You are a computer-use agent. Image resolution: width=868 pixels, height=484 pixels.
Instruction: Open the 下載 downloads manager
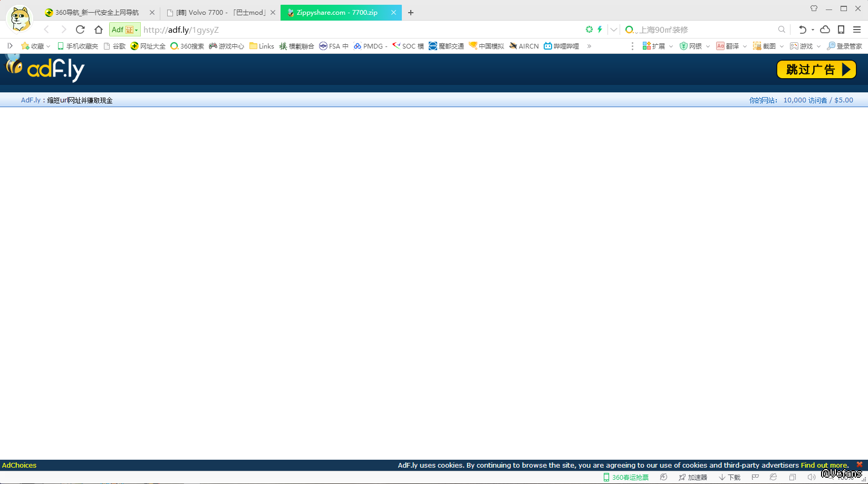729,477
